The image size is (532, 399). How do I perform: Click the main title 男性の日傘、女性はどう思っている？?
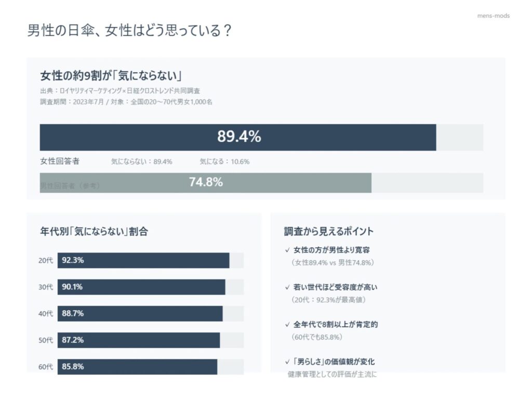tap(129, 31)
